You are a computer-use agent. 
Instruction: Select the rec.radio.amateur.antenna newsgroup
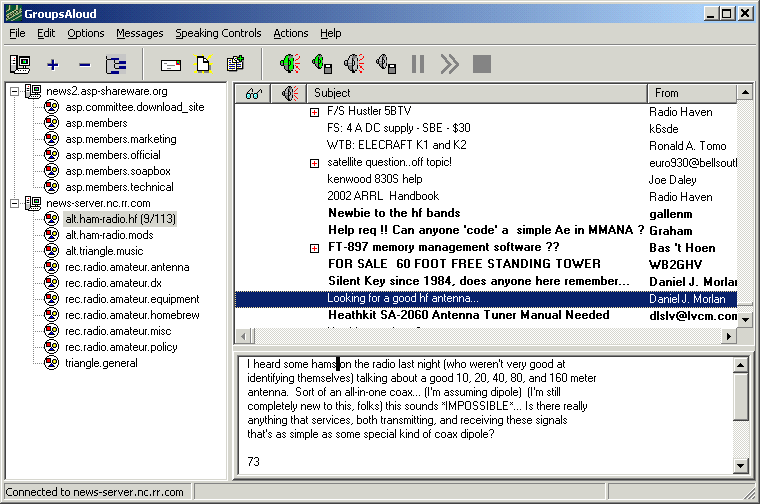click(126, 267)
